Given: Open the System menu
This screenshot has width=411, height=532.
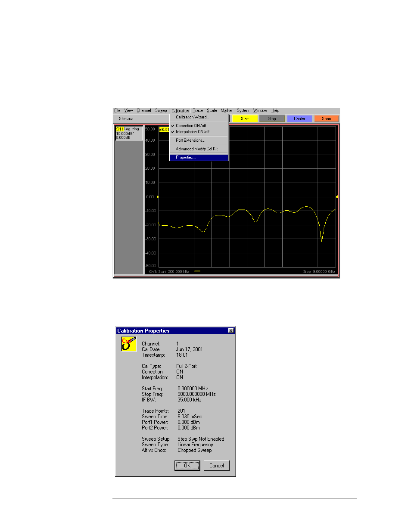Looking at the screenshot, I should tap(243, 111).
